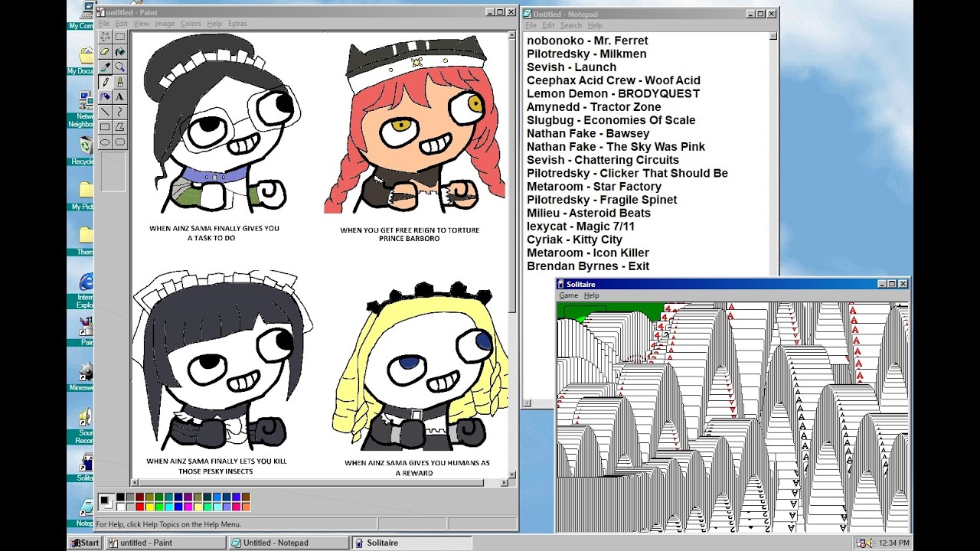Select the Free-Form Select tool in Paint
This screenshot has height=551, width=980.
[105, 37]
